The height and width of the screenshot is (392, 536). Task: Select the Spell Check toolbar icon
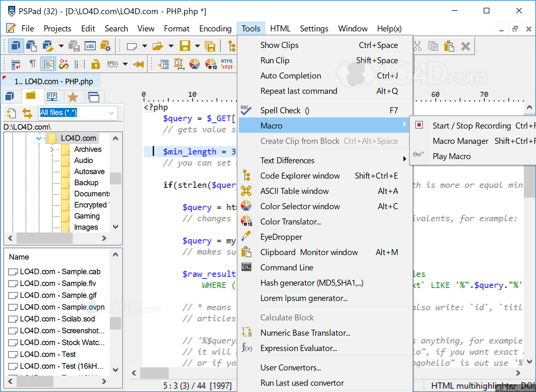tap(112, 64)
